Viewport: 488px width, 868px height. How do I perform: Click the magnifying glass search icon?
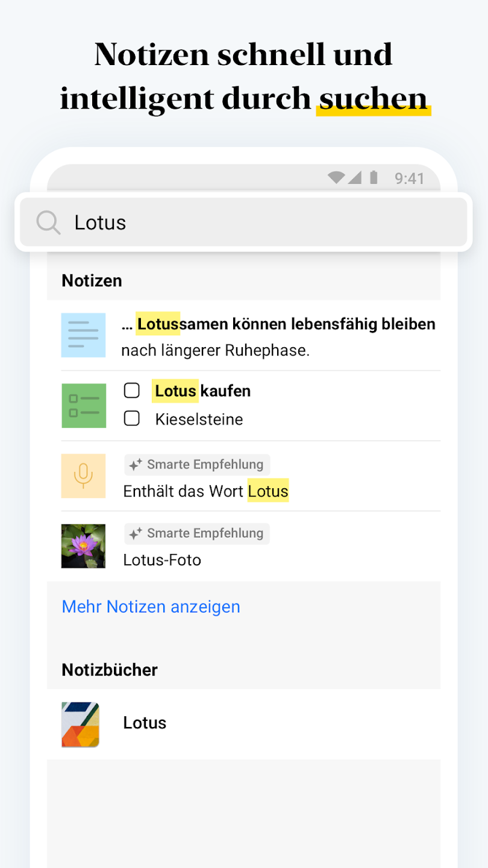click(48, 222)
